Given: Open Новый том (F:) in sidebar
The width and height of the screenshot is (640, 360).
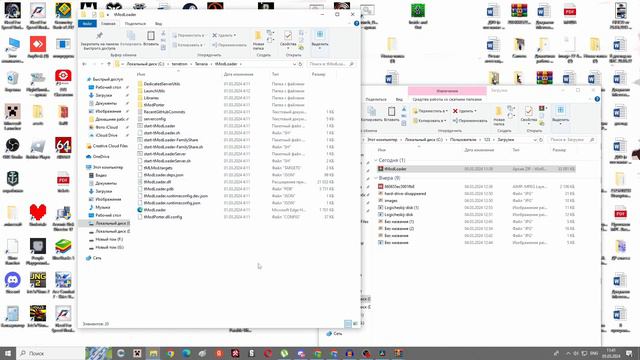Looking at the screenshot, I should (x=109, y=240).
